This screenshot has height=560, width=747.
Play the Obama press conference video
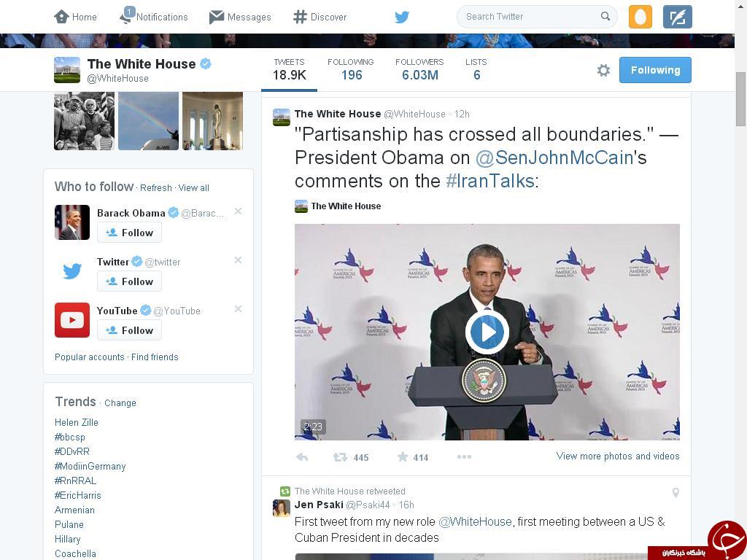tap(487, 332)
